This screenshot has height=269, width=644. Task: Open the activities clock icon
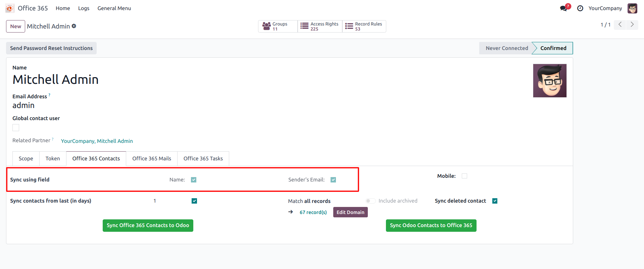pos(580,8)
